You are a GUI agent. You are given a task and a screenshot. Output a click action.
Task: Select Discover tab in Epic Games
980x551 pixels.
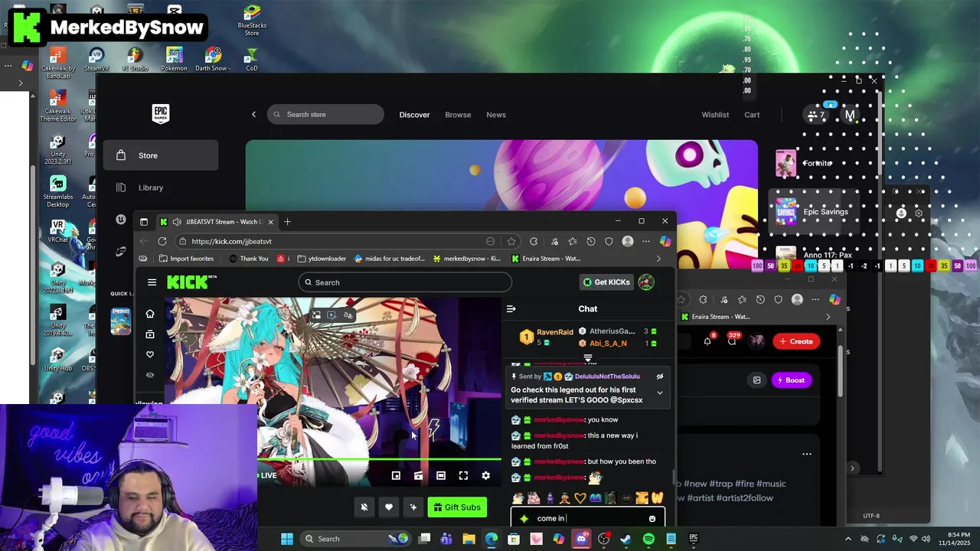coord(414,115)
